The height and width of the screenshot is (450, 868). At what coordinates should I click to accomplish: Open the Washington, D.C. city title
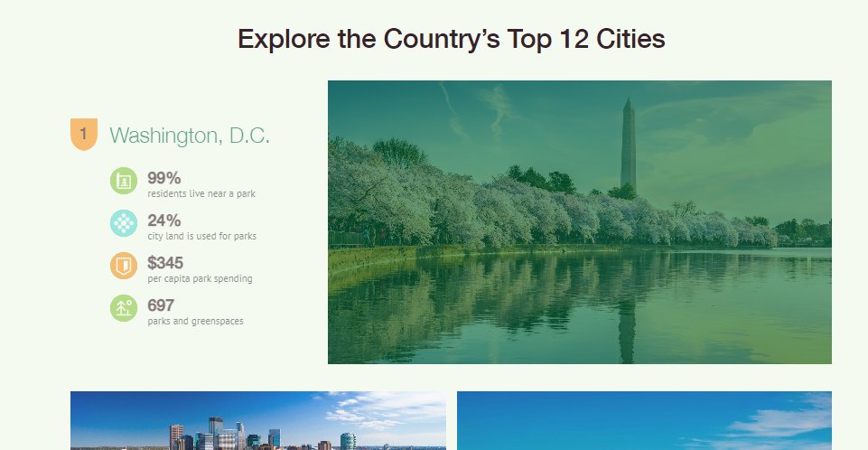tap(190, 136)
